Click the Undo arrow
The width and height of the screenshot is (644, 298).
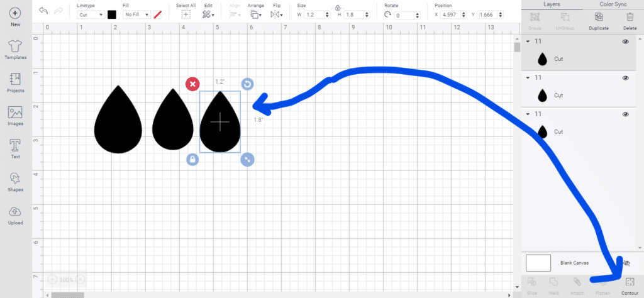coord(43,11)
